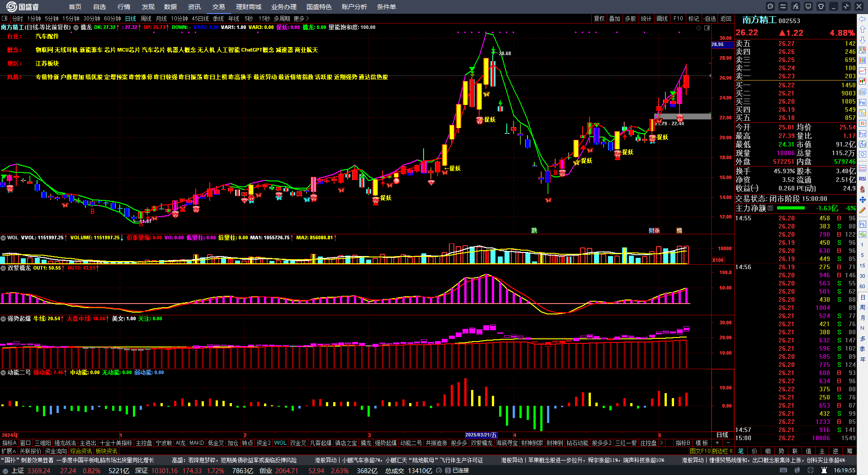
Task: Click the number 3 badge before 已连接
Action: point(448,470)
